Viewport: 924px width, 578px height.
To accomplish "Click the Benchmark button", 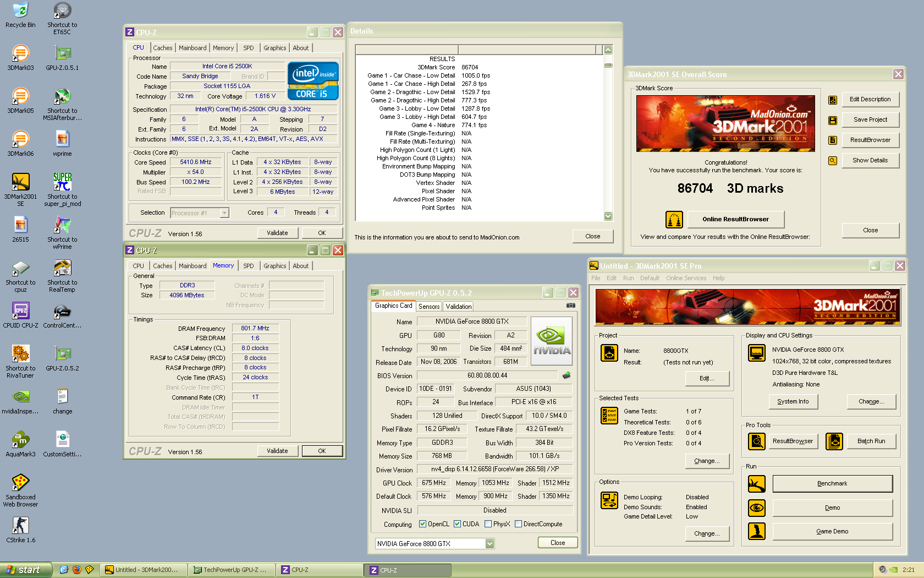I will pyautogui.click(x=832, y=484).
